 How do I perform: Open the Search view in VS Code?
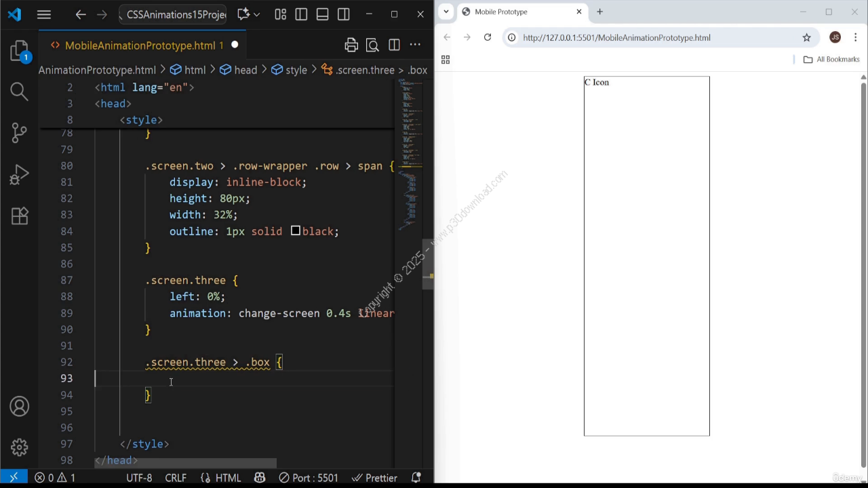(x=19, y=91)
